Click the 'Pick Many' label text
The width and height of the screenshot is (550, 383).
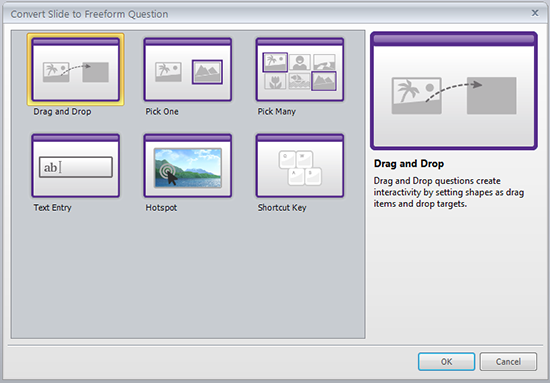coord(277,112)
